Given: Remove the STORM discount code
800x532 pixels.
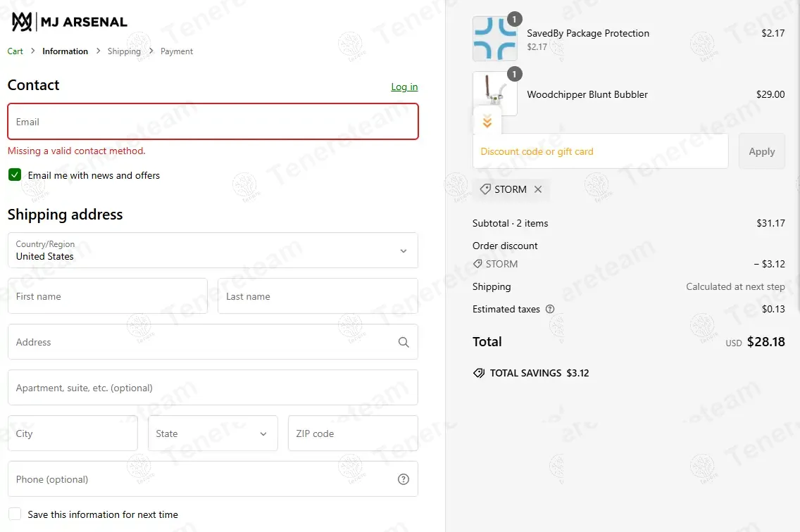Looking at the screenshot, I should pyautogui.click(x=538, y=189).
